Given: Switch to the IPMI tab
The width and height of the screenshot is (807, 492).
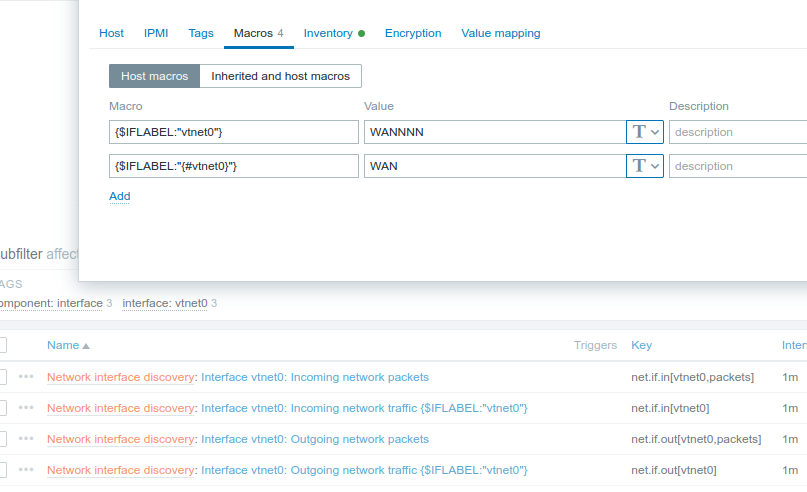Looking at the screenshot, I should [x=156, y=33].
